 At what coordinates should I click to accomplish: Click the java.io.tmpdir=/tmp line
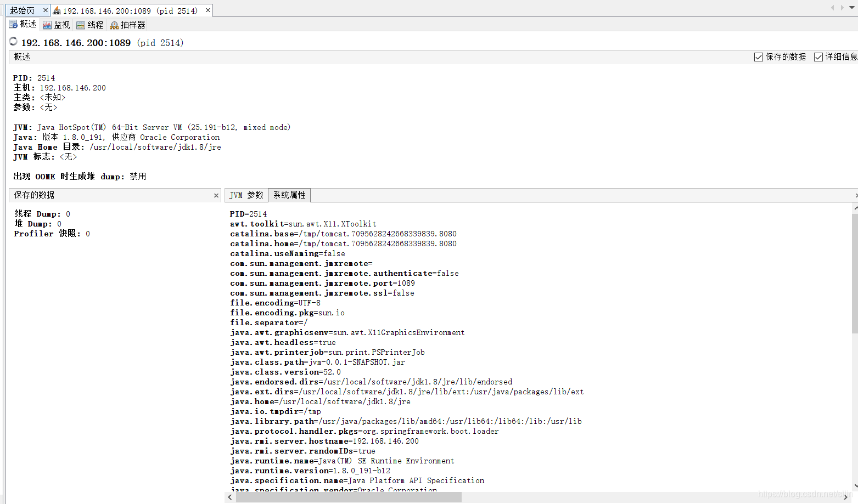click(276, 411)
